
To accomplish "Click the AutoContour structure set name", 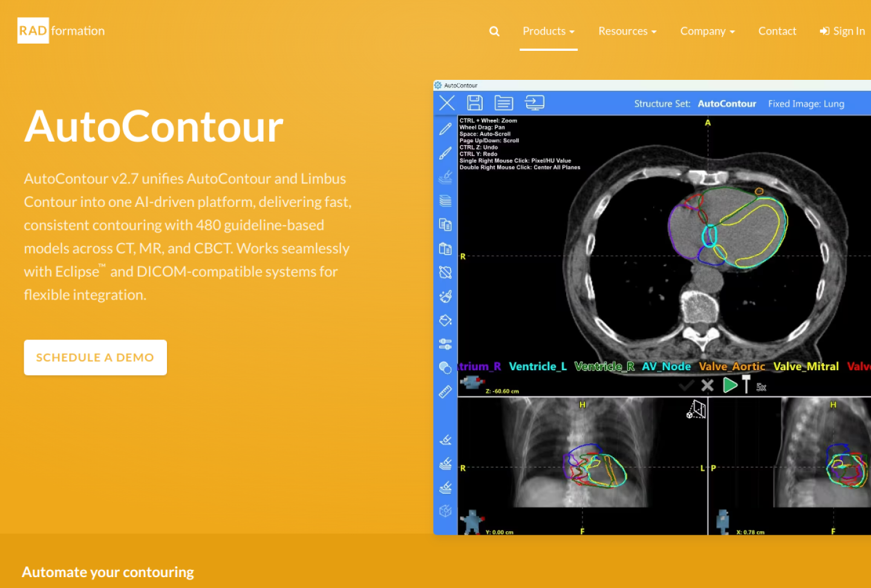I will 727,103.
